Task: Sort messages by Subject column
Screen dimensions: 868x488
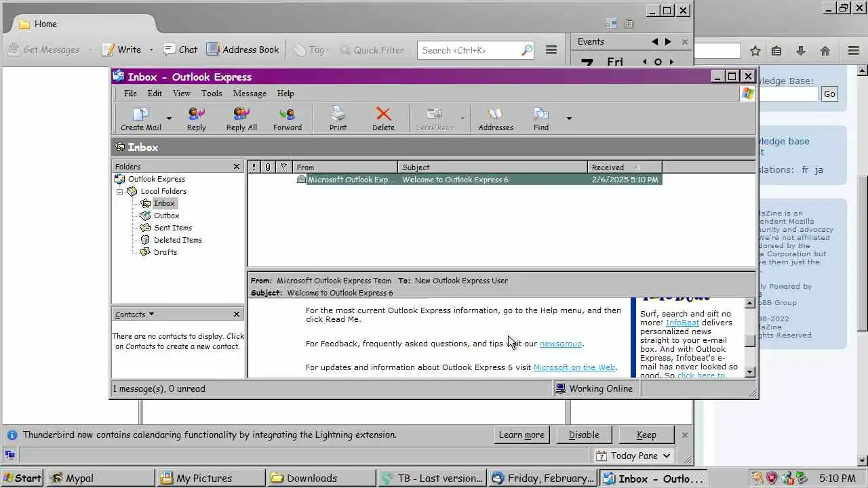Action: tap(492, 167)
